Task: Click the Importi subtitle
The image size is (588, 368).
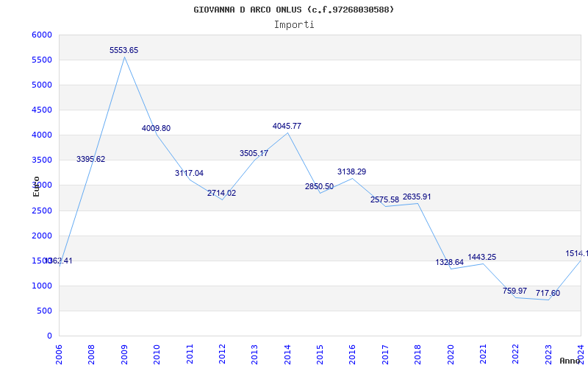Action: [294, 25]
